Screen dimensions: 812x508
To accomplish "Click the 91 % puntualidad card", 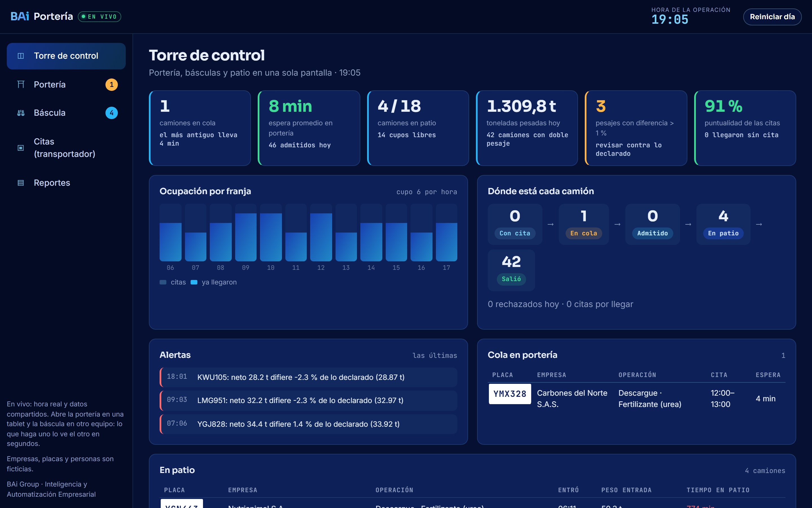I will pos(745,128).
